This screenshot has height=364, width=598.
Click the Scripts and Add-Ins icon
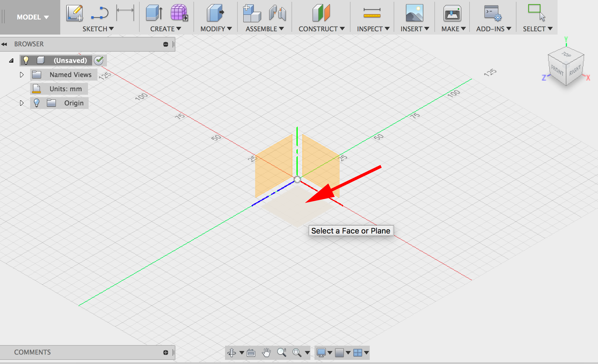(493, 13)
